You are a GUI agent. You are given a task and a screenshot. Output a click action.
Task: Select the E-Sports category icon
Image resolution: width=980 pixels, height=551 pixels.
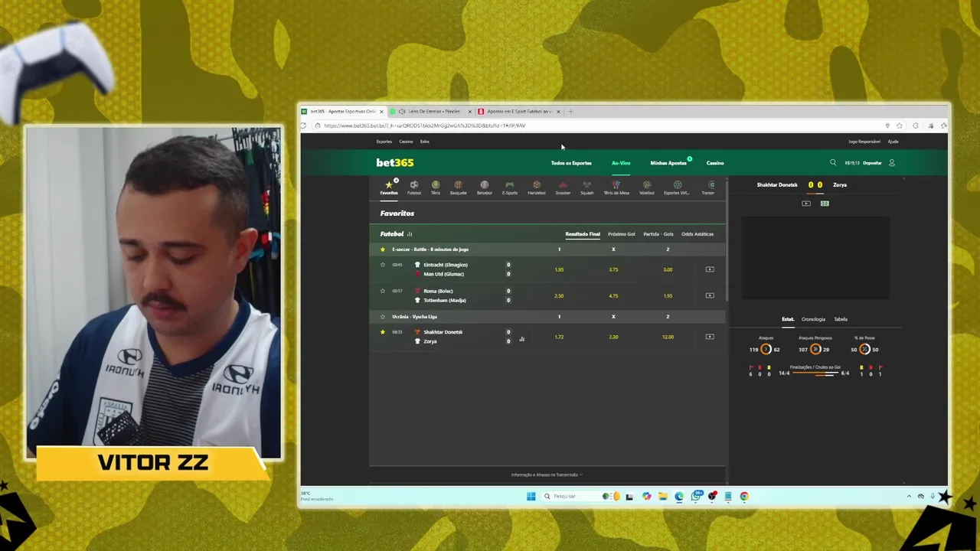click(x=510, y=187)
